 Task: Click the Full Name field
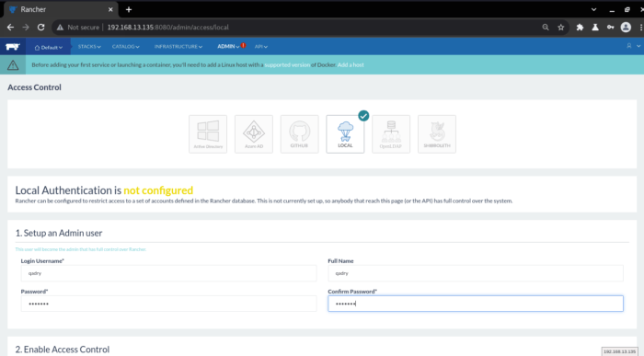click(476, 273)
